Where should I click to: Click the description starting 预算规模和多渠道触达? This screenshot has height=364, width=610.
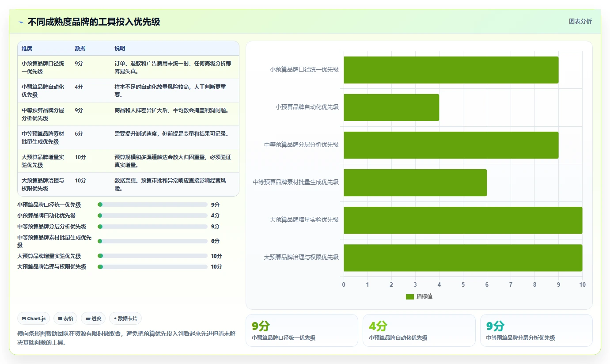pyautogui.click(x=173, y=161)
